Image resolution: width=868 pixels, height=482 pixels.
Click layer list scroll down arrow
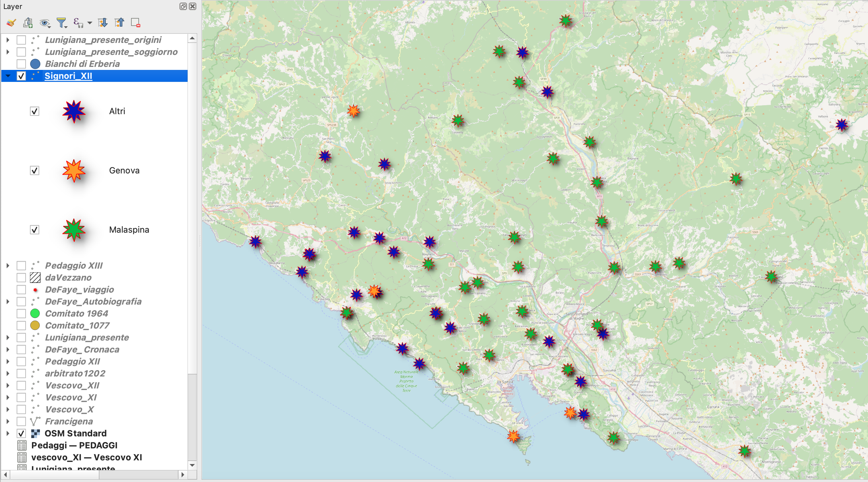(192, 465)
